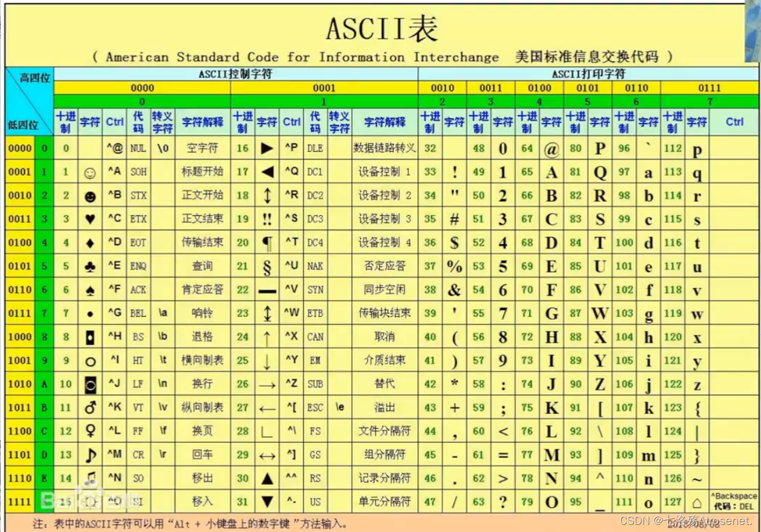761x532 pixels.
Task: Click the '标题开始' explanation cell
Action: click(x=202, y=172)
